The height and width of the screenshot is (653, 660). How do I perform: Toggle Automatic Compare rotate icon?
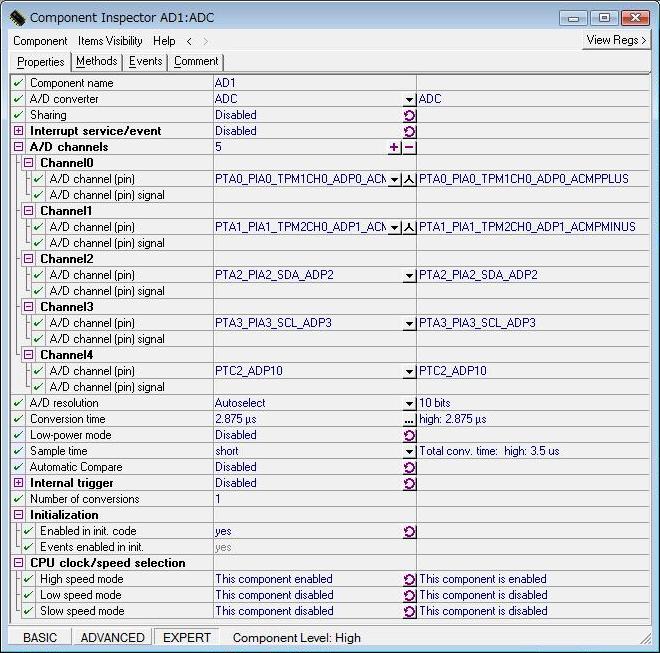click(409, 467)
